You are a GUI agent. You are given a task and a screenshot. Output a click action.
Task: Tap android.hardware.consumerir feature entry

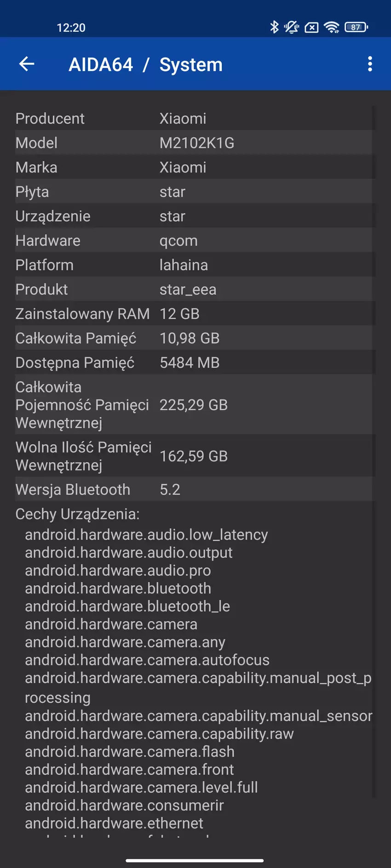pyautogui.click(x=124, y=805)
